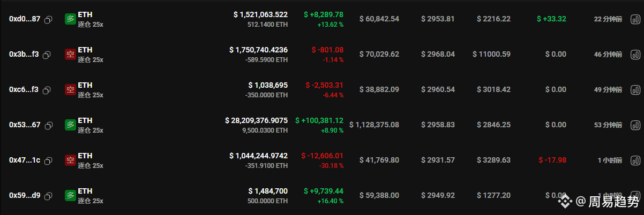This screenshot has width=644, height=215.
Task: Open address link 0x53...67
Action: coord(25,125)
